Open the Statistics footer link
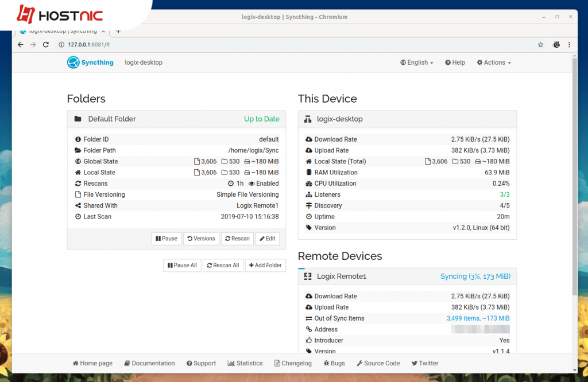Image resolution: width=588 pixels, height=382 pixels. [x=245, y=363]
